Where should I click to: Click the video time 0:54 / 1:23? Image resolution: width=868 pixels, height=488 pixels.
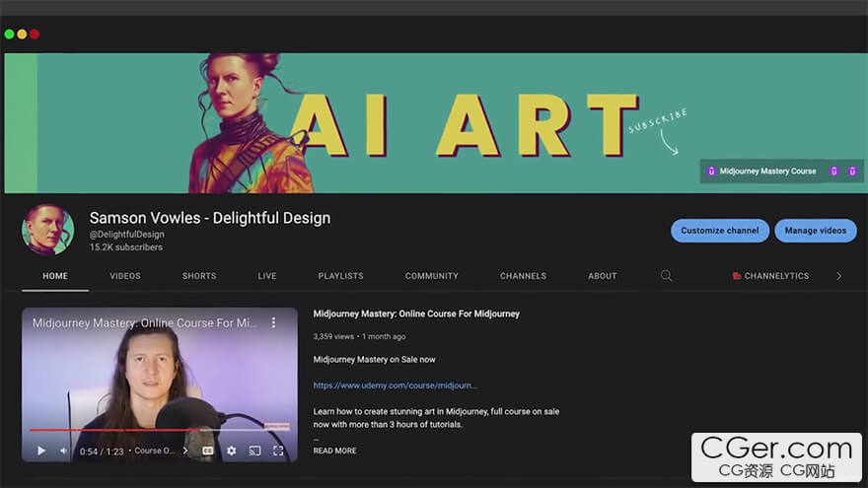102,452
